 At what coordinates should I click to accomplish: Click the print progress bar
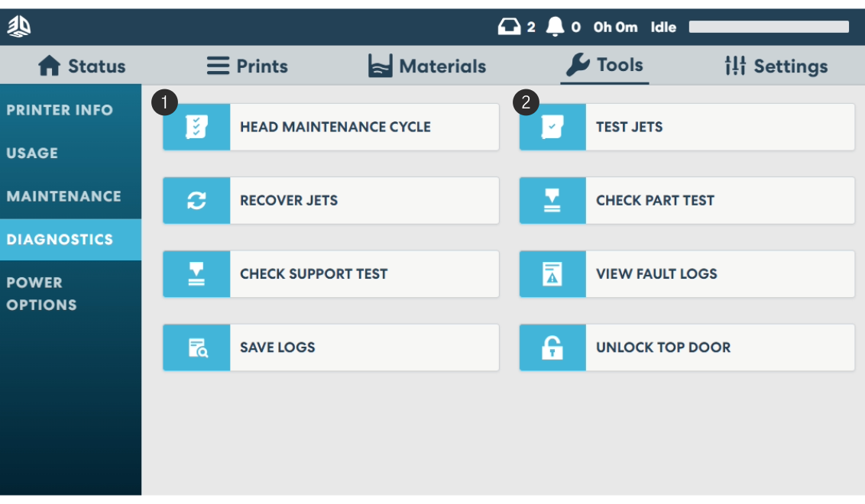point(769,27)
